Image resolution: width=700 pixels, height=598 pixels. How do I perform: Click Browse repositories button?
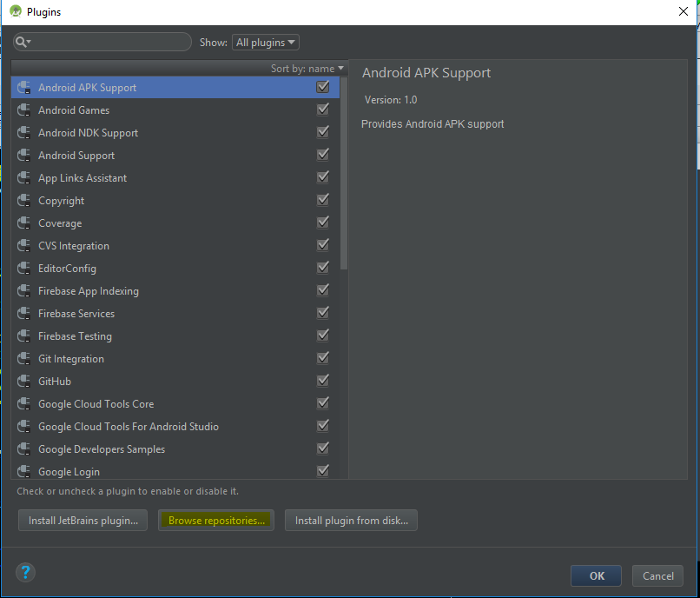pos(216,521)
